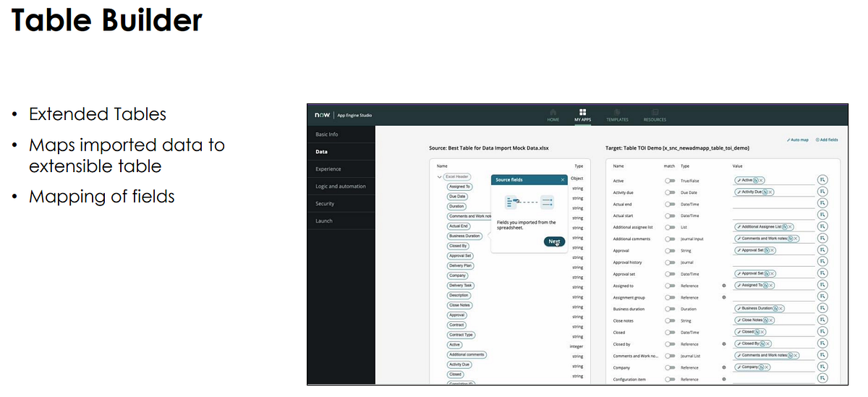The height and width of the screenshot is (397, 868).
Task: Open the TEMPLATES navigation item
Action: tap(617, 116)
